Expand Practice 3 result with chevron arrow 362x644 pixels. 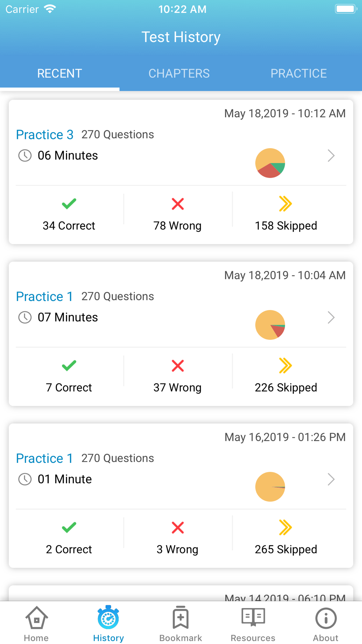click(x=331, y=156)
